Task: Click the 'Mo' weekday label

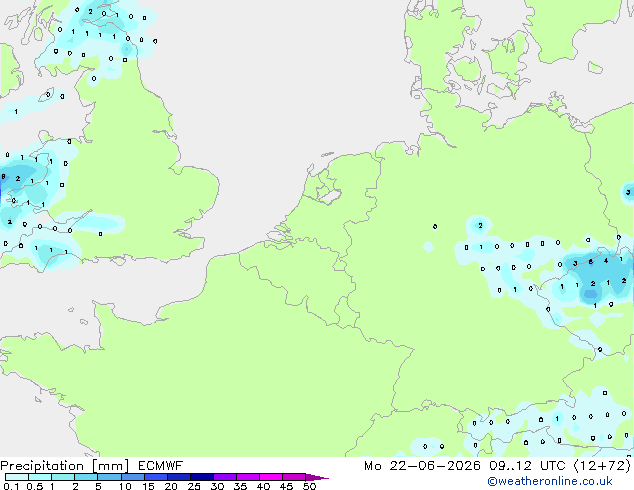Action: tap(372, 466)
